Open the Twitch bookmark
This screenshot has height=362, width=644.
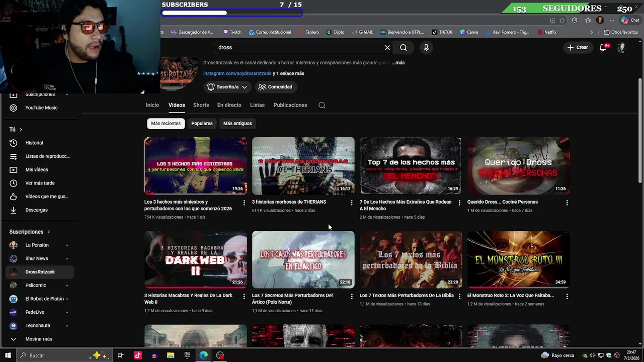click(x=232, y=32)
